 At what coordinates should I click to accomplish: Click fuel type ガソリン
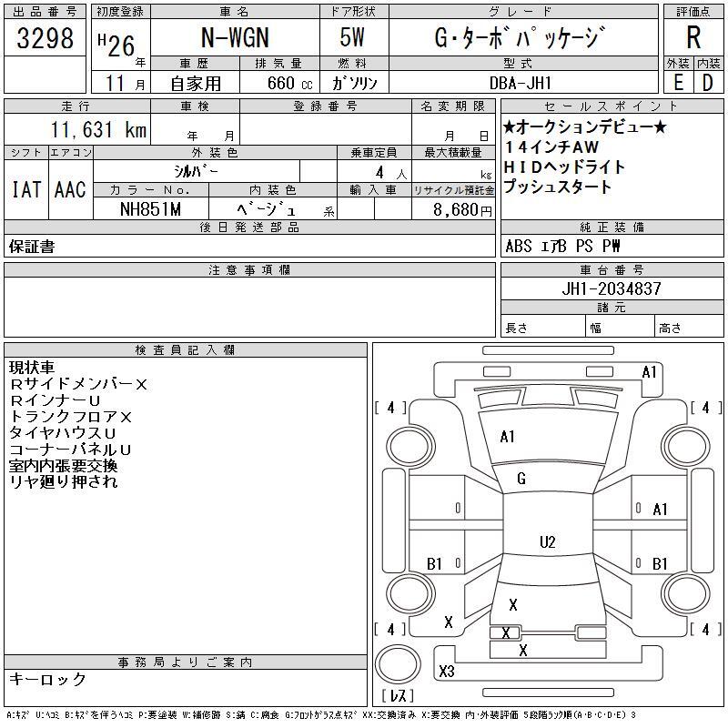pos(354,84)
